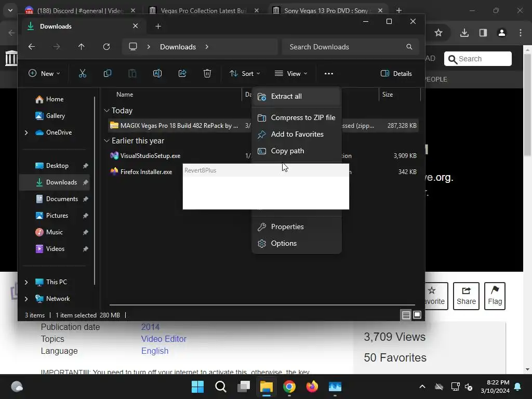
Task: Click the Delete trash can icon
Action: click(207, 73)
